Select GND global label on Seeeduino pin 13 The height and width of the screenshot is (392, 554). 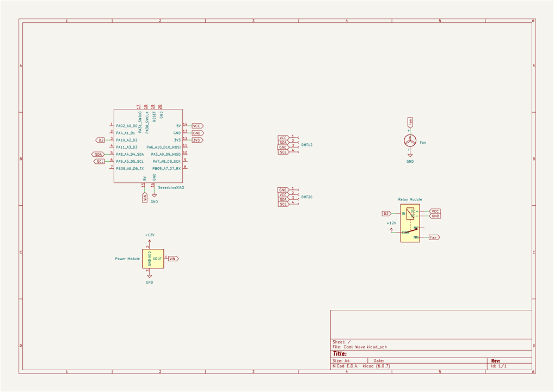point(198,133)
